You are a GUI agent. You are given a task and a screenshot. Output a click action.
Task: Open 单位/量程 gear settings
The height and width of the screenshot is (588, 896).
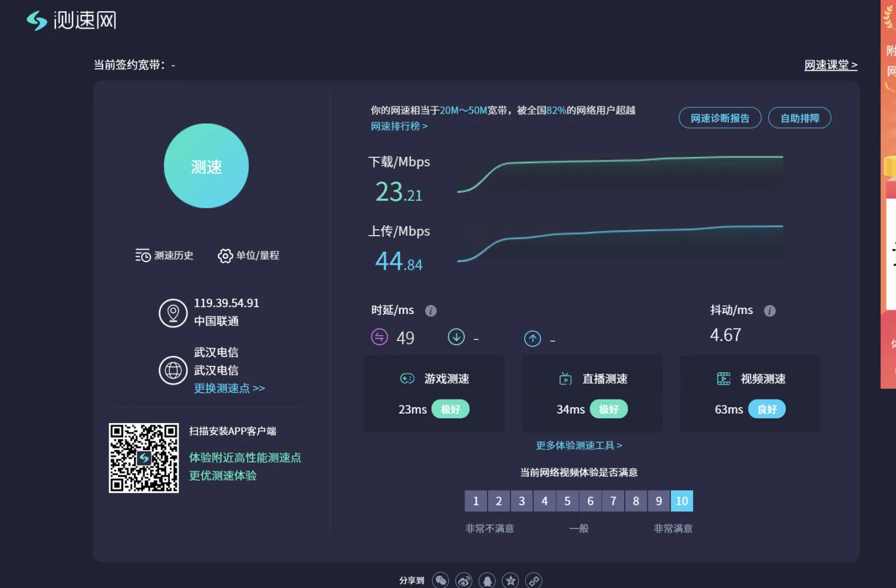pos(248,256)
